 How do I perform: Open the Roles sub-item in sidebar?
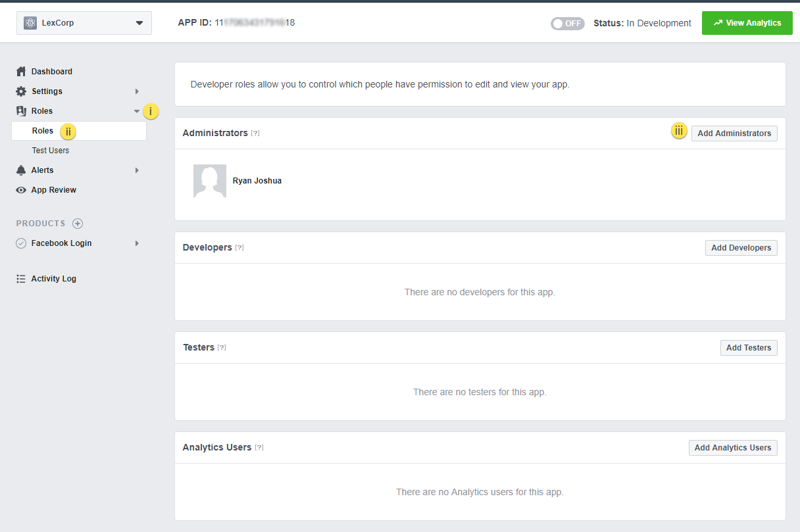pos(43,131)
